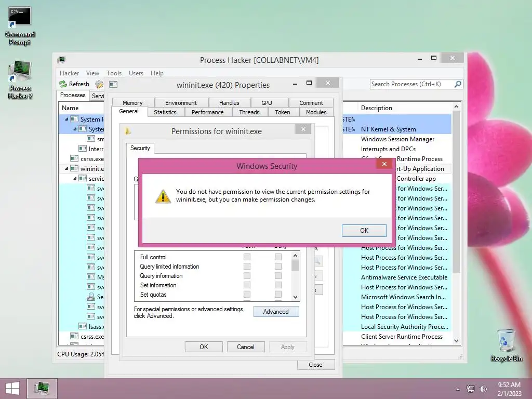Viewport: 532px width, 399px height.
Task: Open the Tools menu
Action: 114,73
